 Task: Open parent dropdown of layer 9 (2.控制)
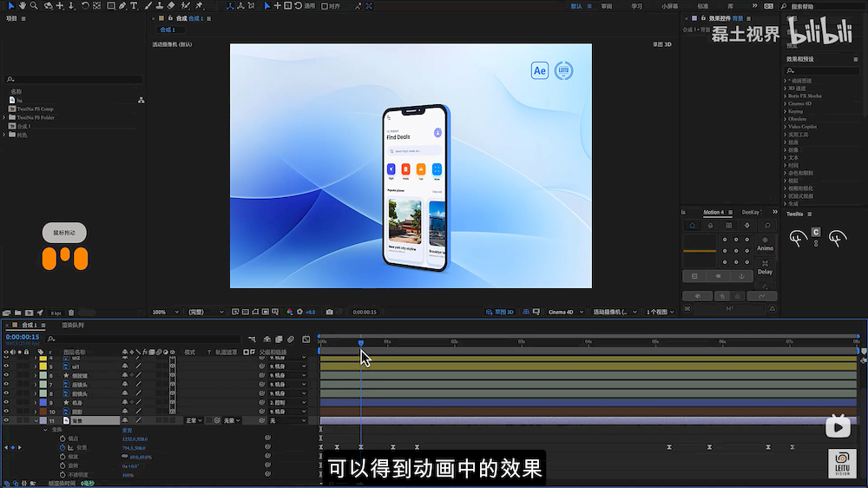pos(288,403)
